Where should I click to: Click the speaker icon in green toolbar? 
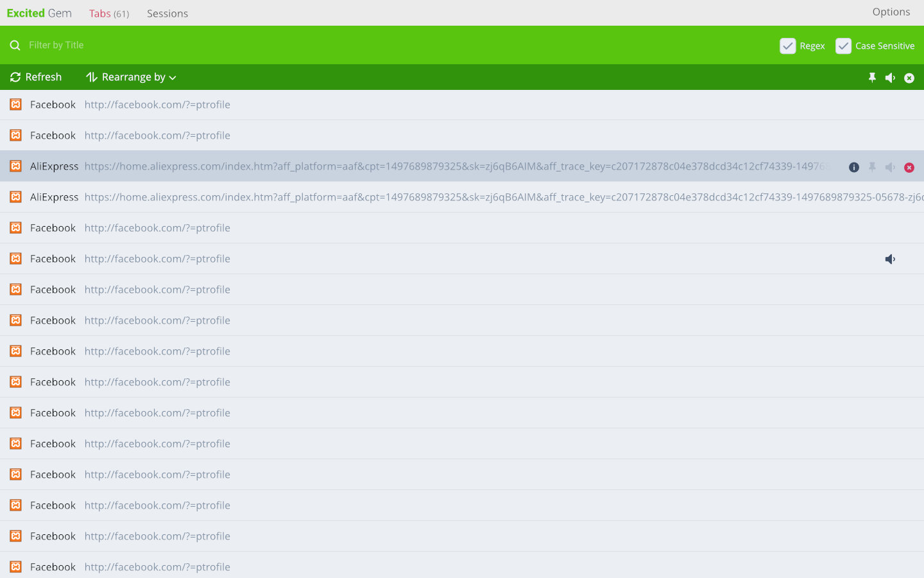pos(890,78)
